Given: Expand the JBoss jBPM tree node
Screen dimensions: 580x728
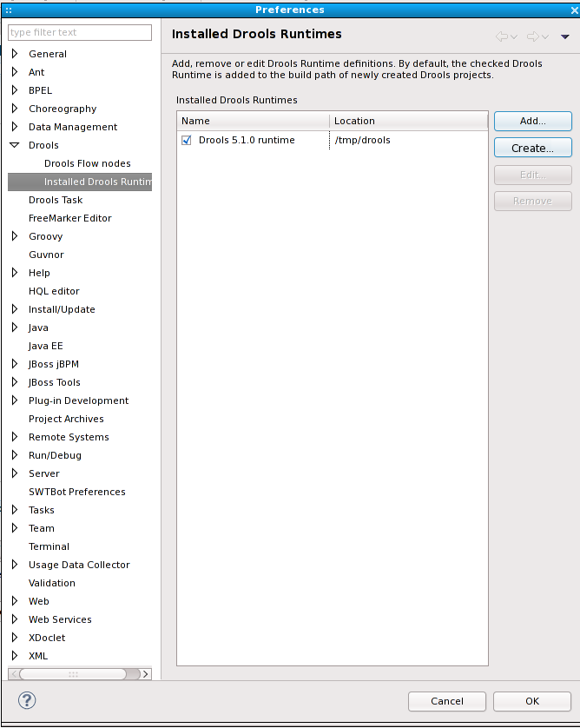Looking at the screenshot, I should pos(15,363).
